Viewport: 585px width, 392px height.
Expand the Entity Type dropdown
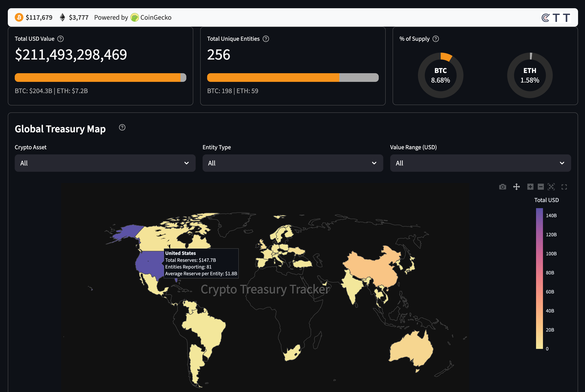point(293,163)
